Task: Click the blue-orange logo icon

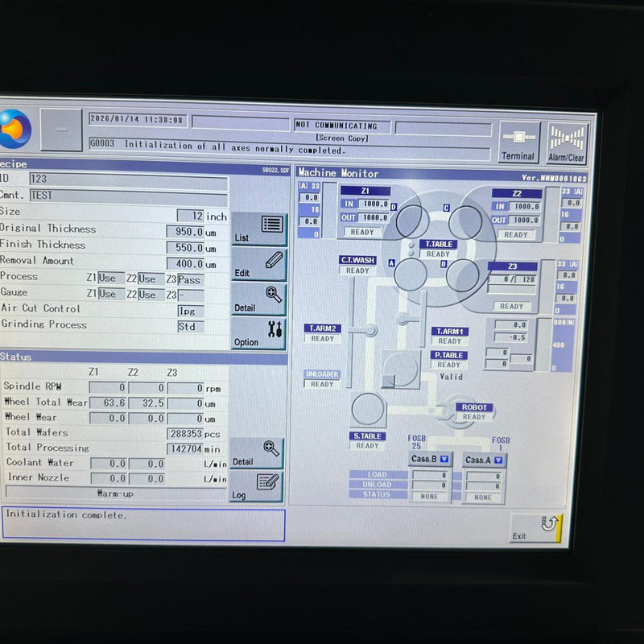Action: tap(15, 129)
